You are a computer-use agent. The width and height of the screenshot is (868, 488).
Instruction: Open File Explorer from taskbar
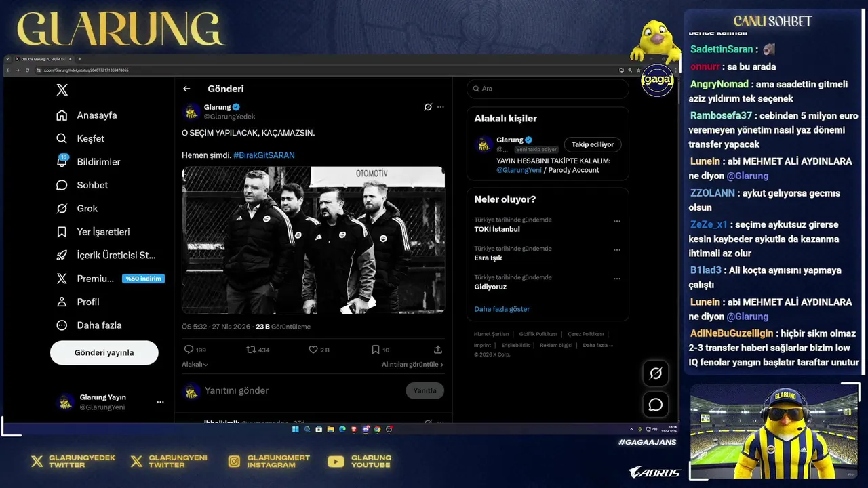[x=330, y=429]
